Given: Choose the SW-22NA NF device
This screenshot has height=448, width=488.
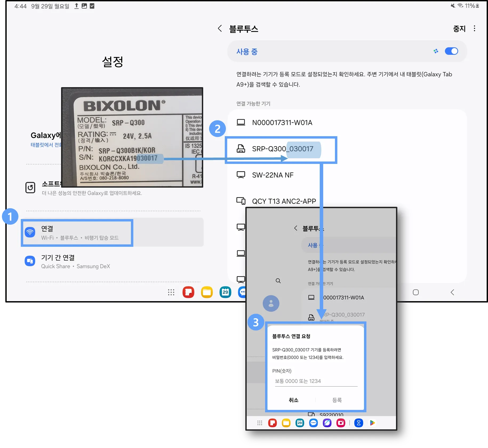Looking at the screenshot, I should click(x=347, y=175).
